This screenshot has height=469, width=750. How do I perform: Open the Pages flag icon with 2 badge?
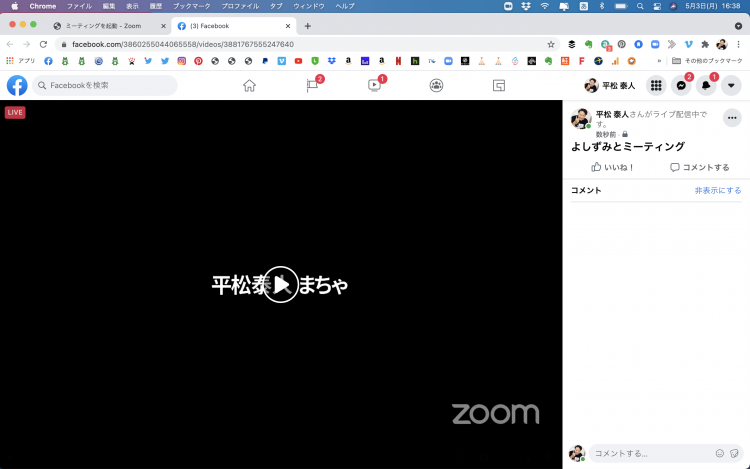(x=312, y=86)
